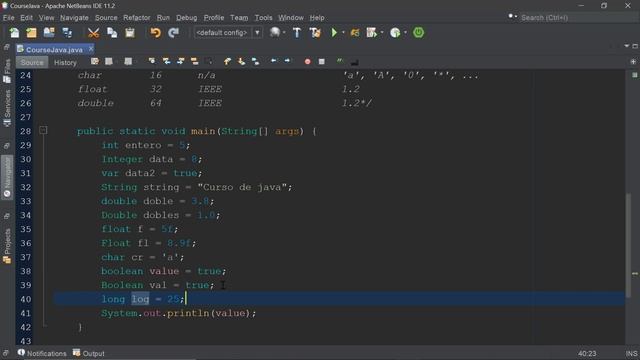
Task: Cut selection with the scissors icon
Action: click(x=93, y=33)
